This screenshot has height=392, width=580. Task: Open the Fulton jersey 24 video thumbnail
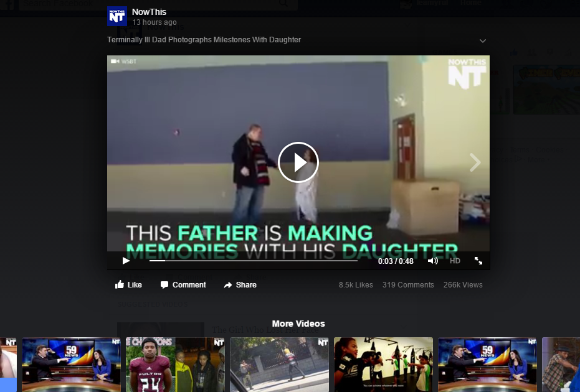[x=175, y=365]
